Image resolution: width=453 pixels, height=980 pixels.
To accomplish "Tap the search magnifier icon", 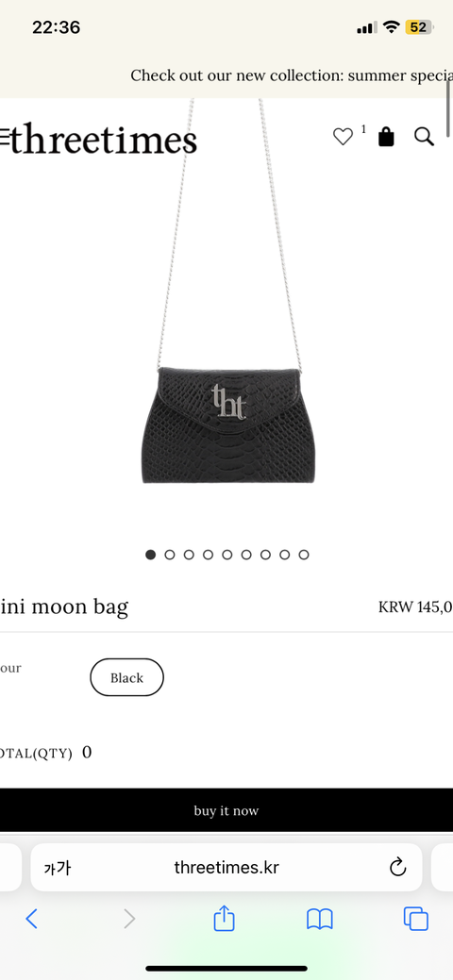I will pyautogui.click(x=425, y=136).
